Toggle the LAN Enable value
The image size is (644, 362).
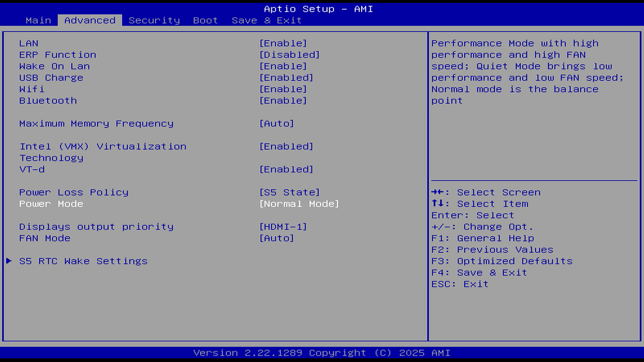pyautogui.click(x=283, y=44)
